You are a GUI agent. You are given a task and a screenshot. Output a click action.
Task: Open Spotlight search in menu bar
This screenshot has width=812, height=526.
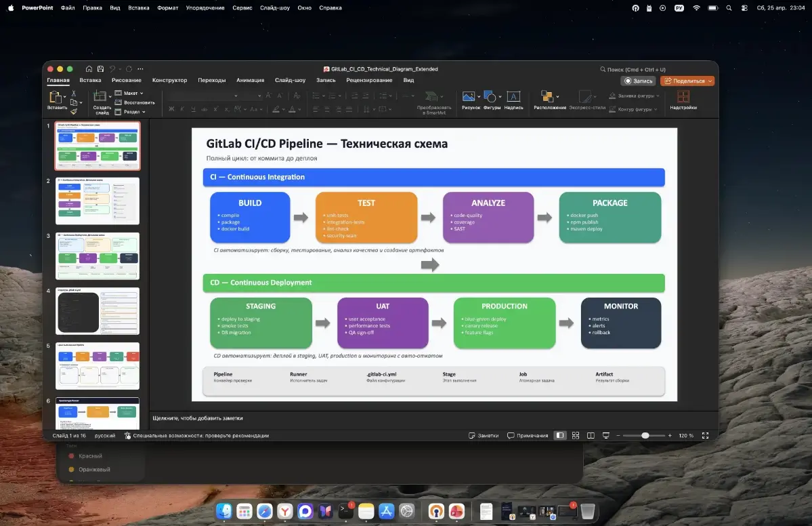click(x=729, y=7)
